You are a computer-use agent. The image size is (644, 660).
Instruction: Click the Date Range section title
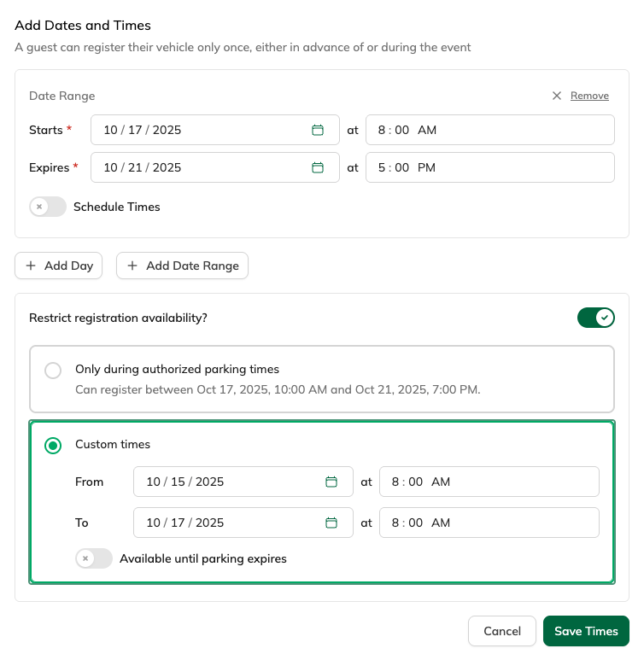[61, 96]
